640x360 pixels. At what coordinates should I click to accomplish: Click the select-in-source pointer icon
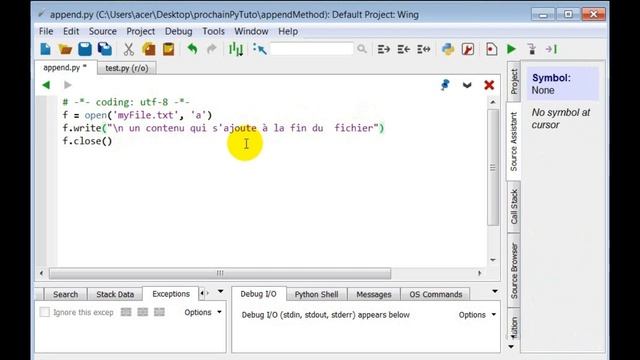coord(260,49)
